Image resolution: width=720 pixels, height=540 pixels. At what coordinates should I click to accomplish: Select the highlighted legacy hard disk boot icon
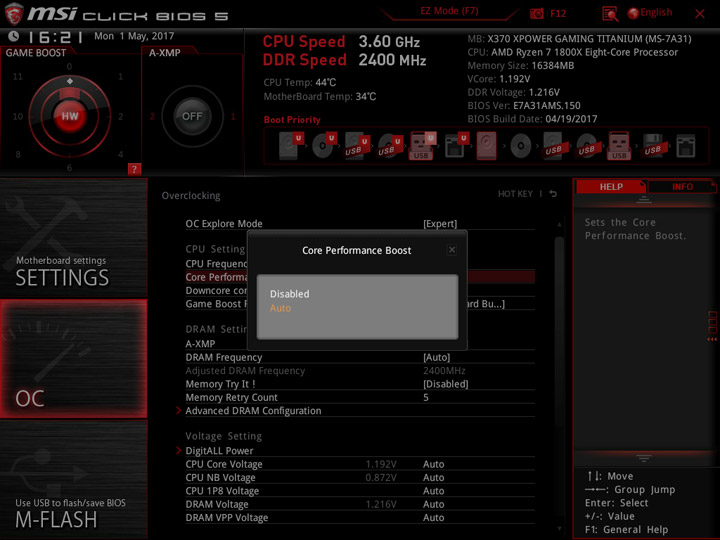click(x=486, y=146)
